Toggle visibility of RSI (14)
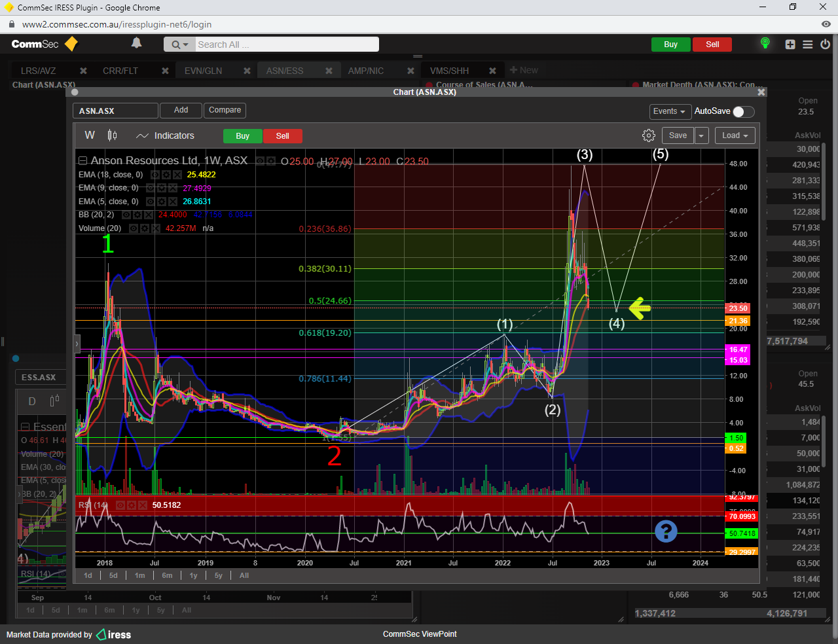Viewport: 838px width, 644px height. (120, 505)
